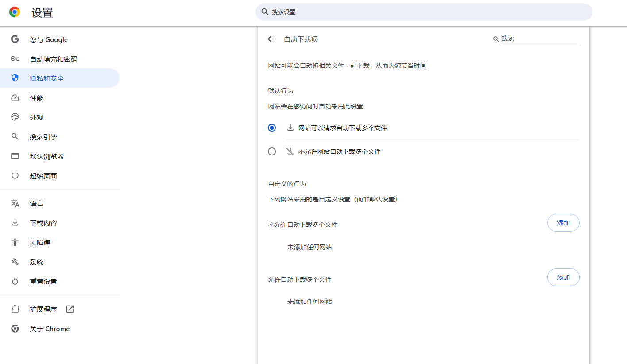Image resolution: width=627 pixels, height=364 pixels.
Task: Click 添加 button for 不允许自动下载多个文件
Action: coord(563,223)
